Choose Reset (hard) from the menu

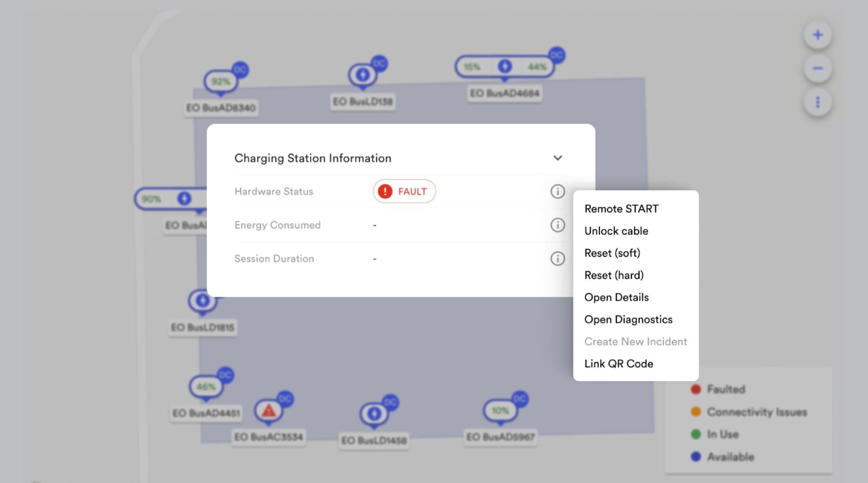(614, 276)
